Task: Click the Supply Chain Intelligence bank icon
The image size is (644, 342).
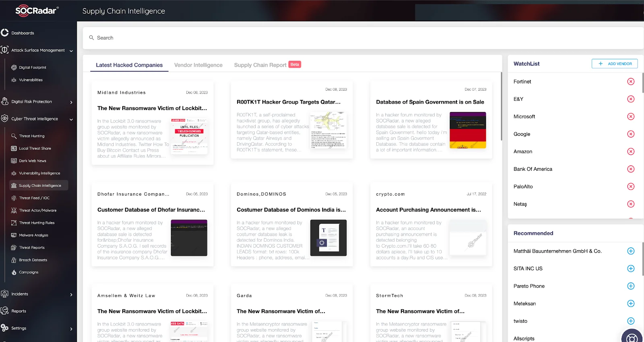Action: (x=14, y=185)
